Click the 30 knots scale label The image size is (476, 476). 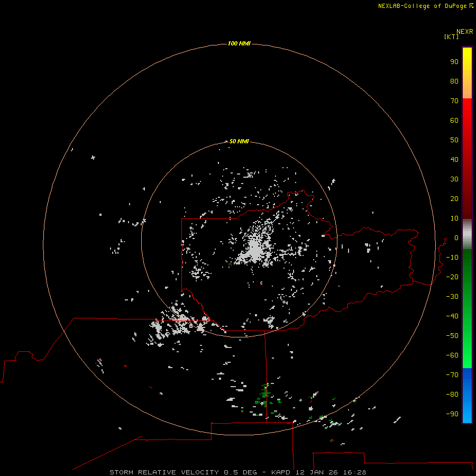(454, 179)
